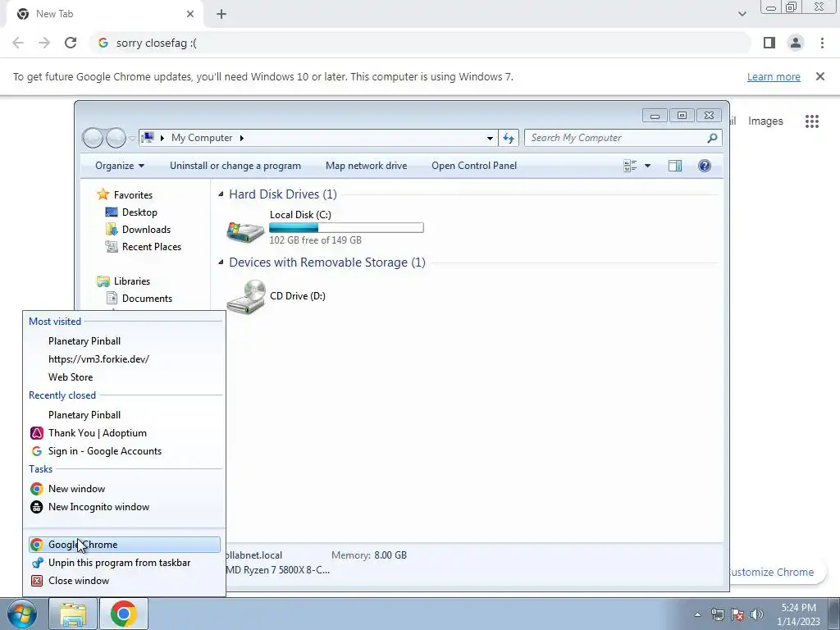Show hidden system tray icons
This screenshot has width=840, height=630.
[697, 614]
